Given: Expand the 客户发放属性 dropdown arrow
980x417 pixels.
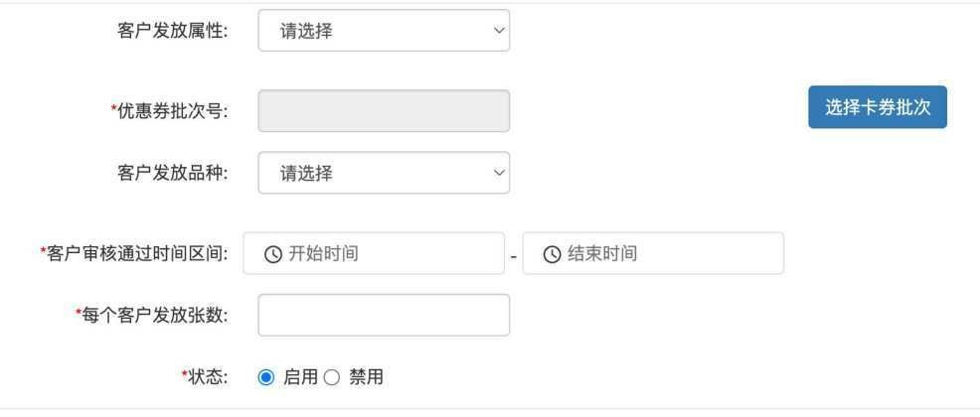Looking at the screenshot, I should click(499, 30).
